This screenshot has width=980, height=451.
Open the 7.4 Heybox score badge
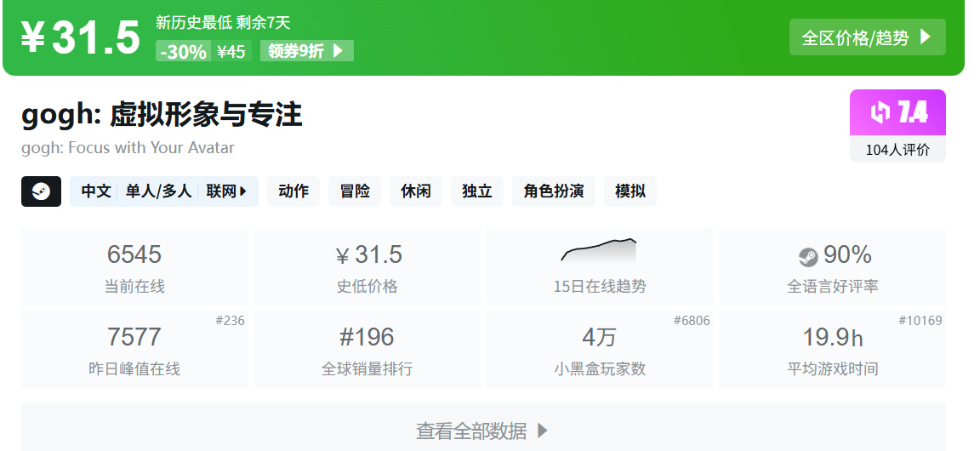[897, 112]
